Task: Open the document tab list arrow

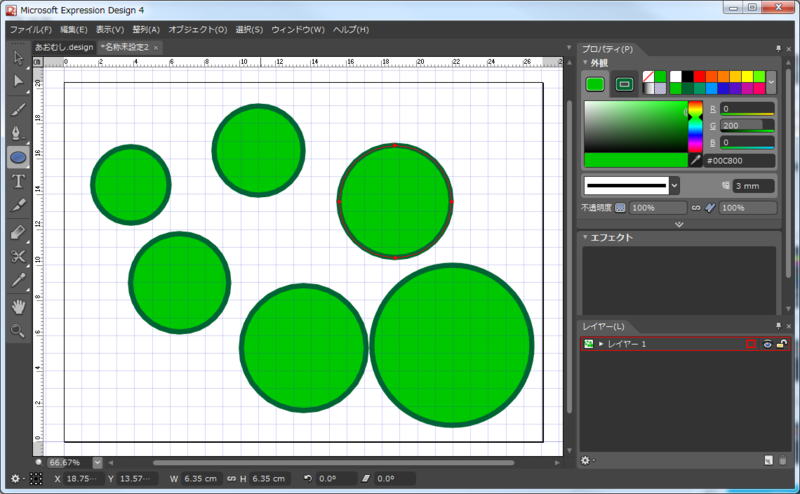Action: pyautogui.click(x=569, y=47)
